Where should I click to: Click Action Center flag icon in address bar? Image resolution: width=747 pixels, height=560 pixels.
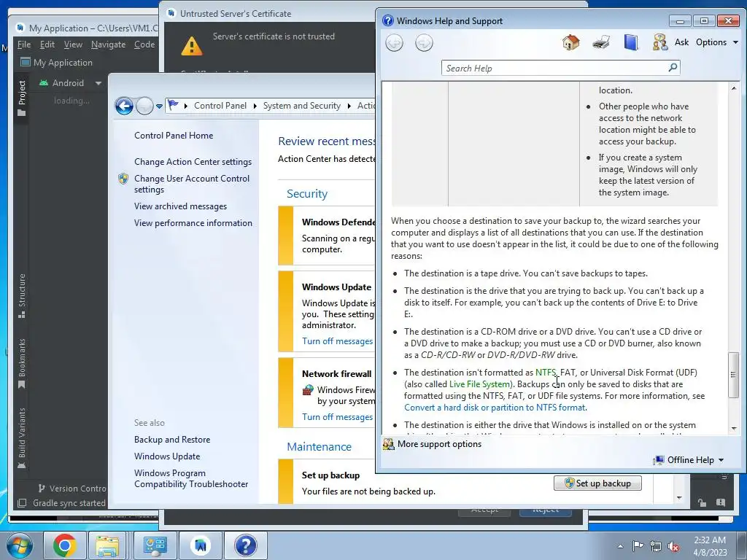tap(173, 105)
